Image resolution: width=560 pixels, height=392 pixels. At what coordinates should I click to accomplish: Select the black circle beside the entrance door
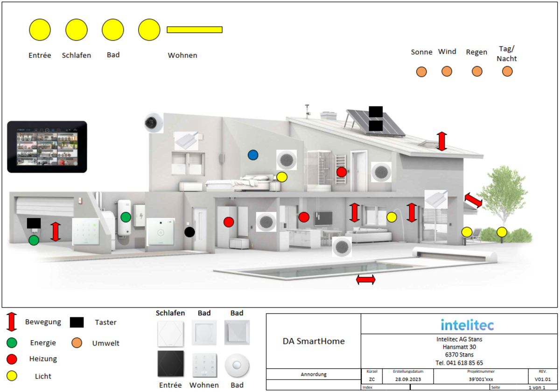(x=189, y=231)
